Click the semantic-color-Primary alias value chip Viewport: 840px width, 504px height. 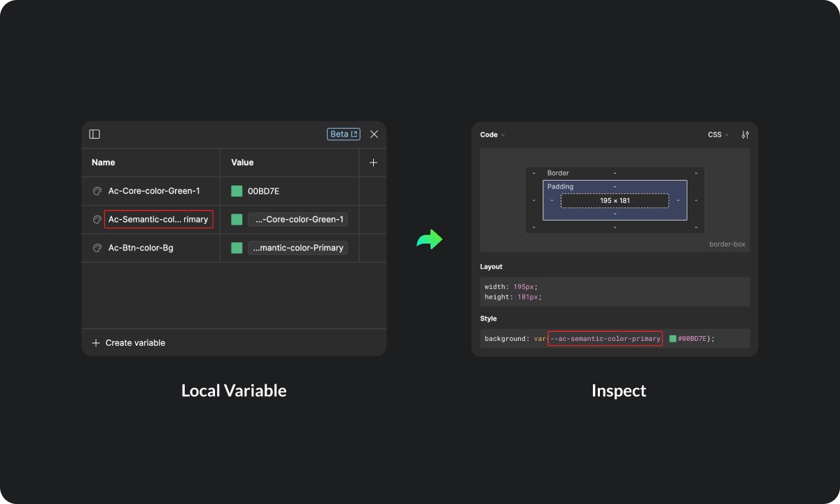[x=297, y=248]
